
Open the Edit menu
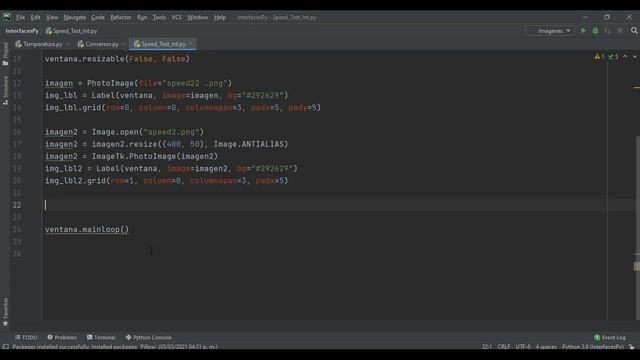36,18
